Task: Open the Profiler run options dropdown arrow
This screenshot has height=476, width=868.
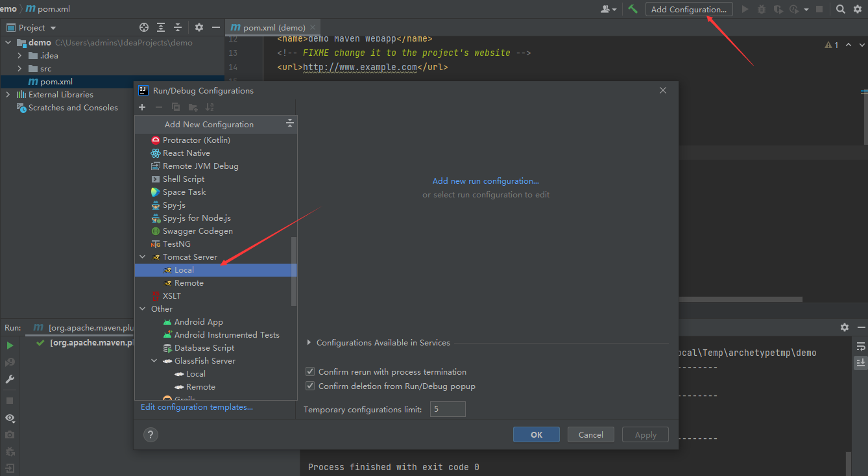Action: [806, 10]
